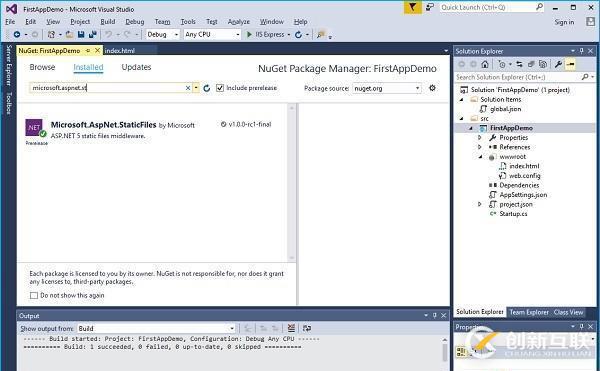Click Solution Explorer Home icon
Screen dimensions: 600x371
tap(485, 64)
